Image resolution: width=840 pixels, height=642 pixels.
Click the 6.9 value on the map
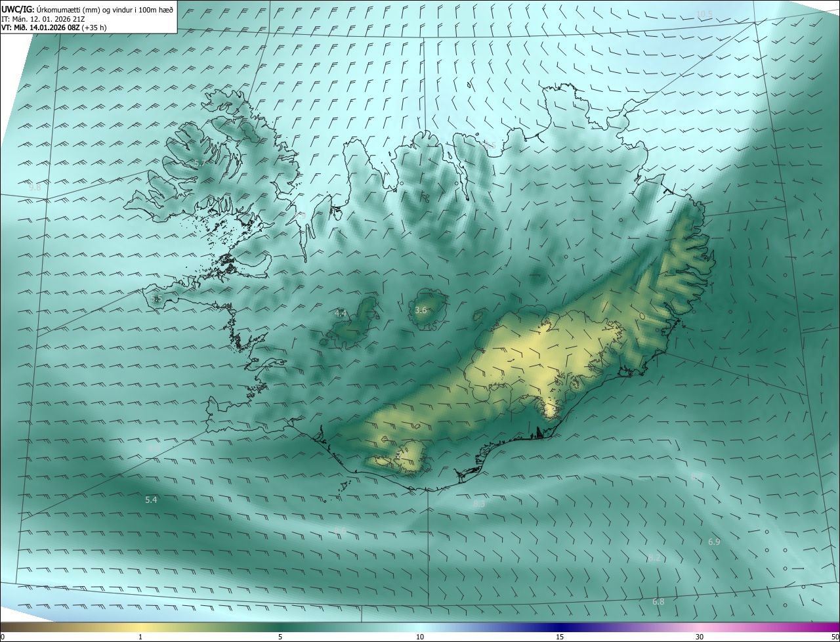pyautogui.click(x=715, y=542)
